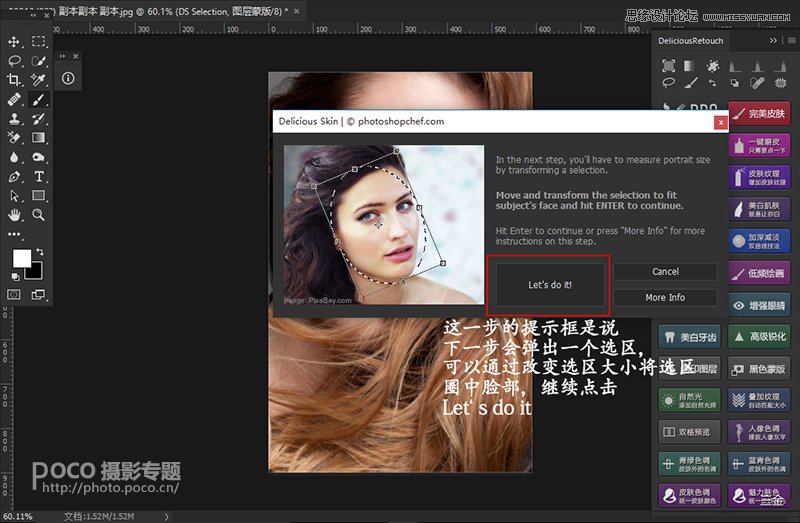Open the DeliciousRetouch panel options menu
The height and width of the screenshot is (523, 800).
click(791, 40)
